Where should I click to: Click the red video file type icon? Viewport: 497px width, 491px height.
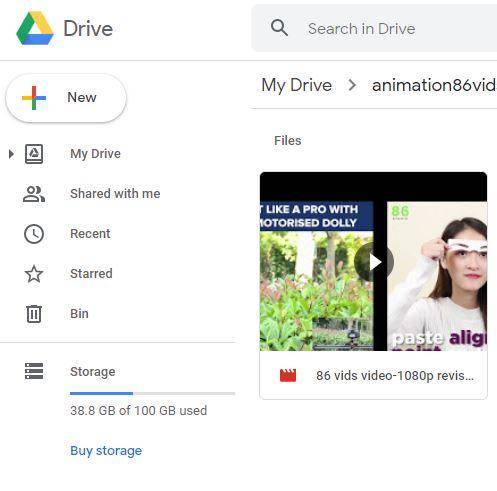click(288, 376)
